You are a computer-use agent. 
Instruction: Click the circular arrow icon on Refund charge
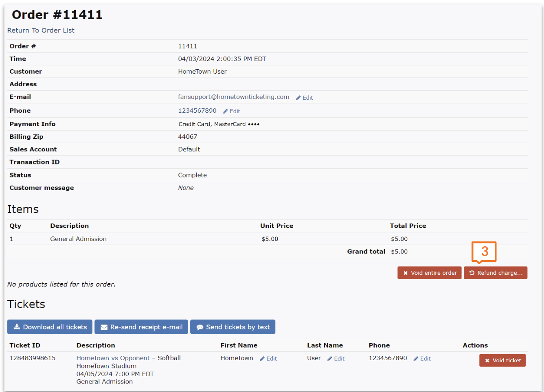click(x=472, y=273)
